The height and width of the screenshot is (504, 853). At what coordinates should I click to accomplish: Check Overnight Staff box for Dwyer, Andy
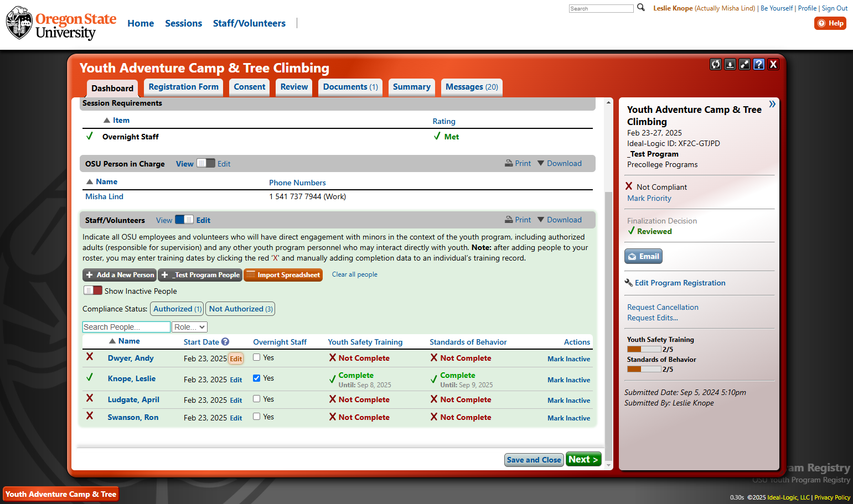[x=257, y=357]
